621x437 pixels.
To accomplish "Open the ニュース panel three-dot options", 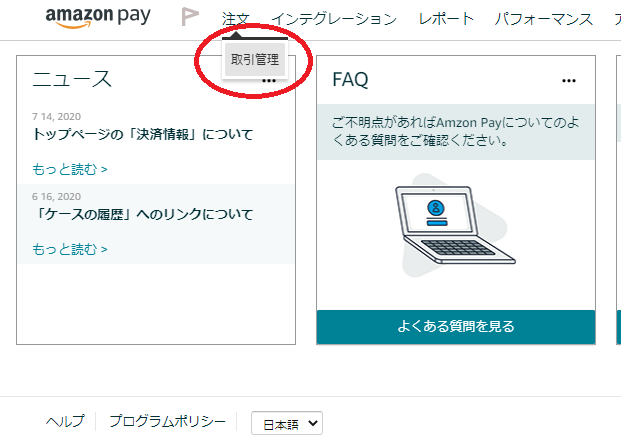I will pos(269,81).
